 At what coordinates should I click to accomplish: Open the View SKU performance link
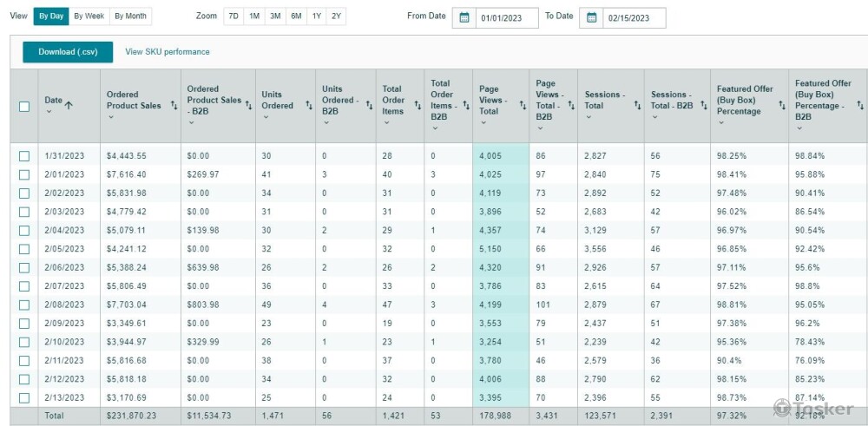point(168,52)
